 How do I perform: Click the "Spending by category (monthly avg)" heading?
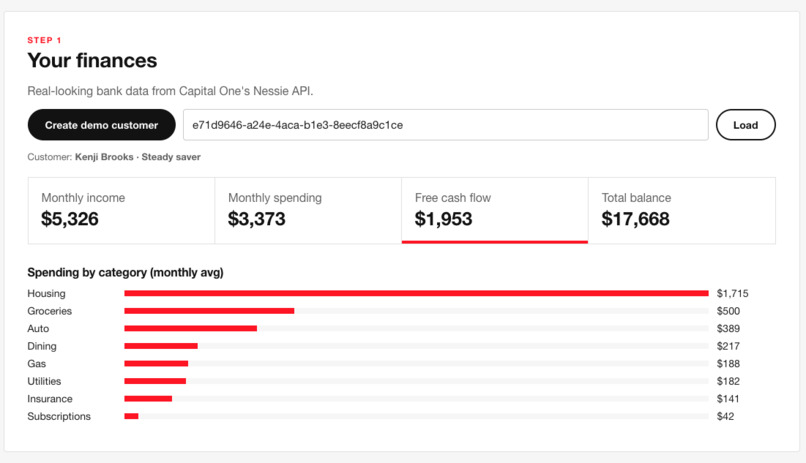pos(125,272)
